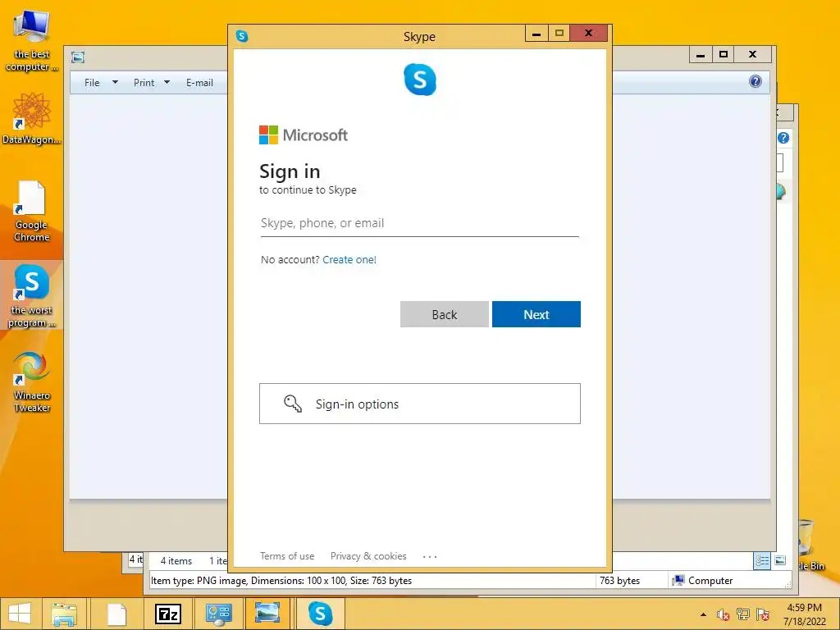
Task: Click E-mail in Photo Viewer toolbar
Action: point(199,83)
